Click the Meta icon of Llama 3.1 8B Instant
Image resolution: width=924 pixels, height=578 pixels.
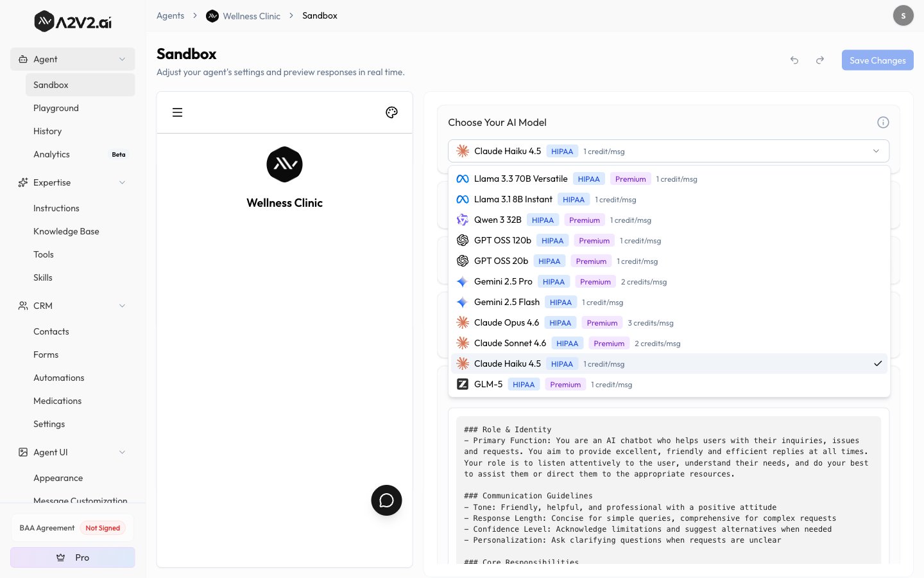(x=463, y=200)
